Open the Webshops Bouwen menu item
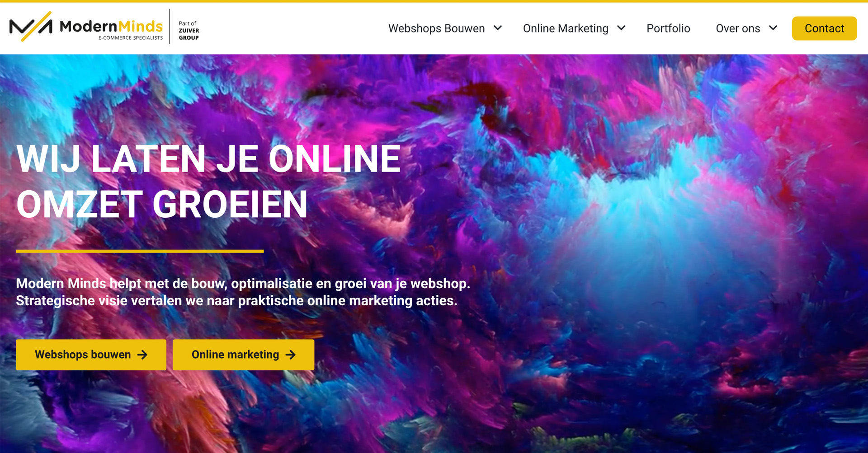868x453 pixels. [x=436, y=28]
